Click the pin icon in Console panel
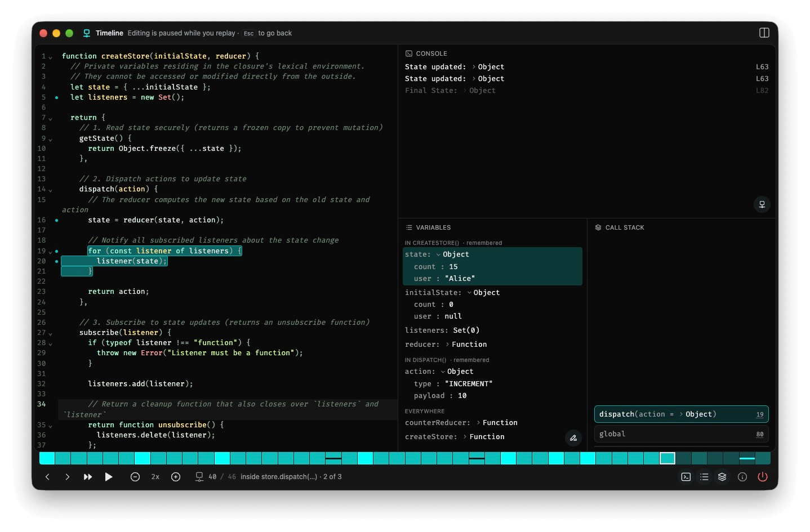Viewport: 810px width, 532px height. click(762, 204)
